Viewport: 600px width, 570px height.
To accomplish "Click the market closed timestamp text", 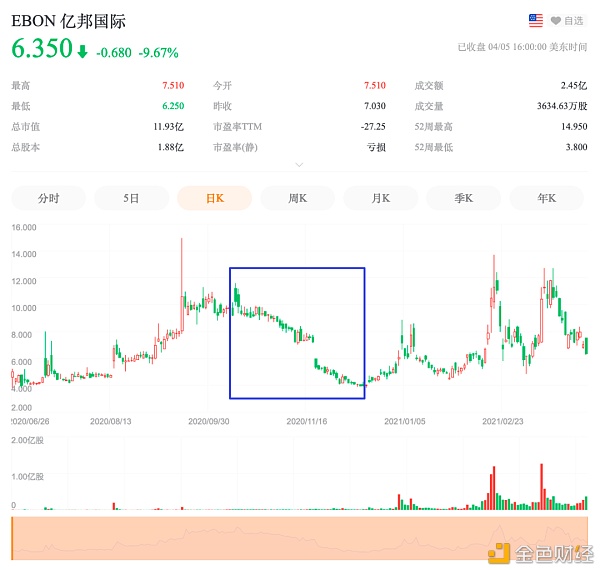I will pos(523,47).
